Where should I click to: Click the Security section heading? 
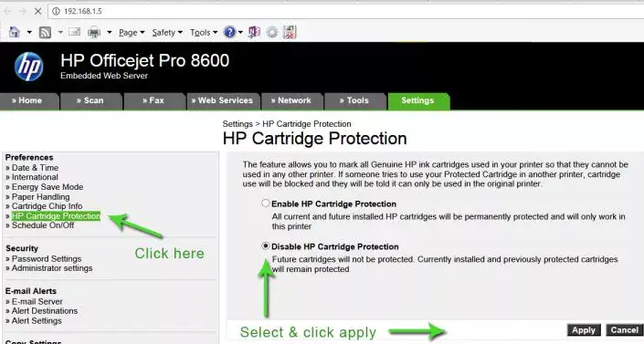[x=22, y=248]
